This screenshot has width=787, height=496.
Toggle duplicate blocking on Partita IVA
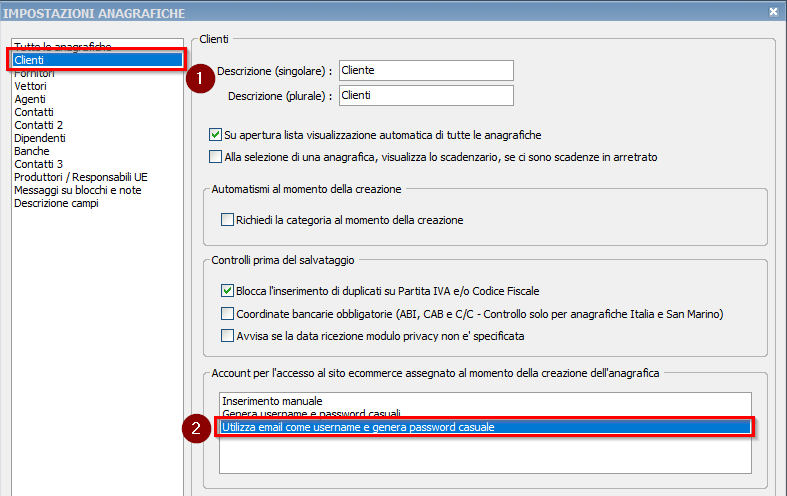(x=227, y=291)
